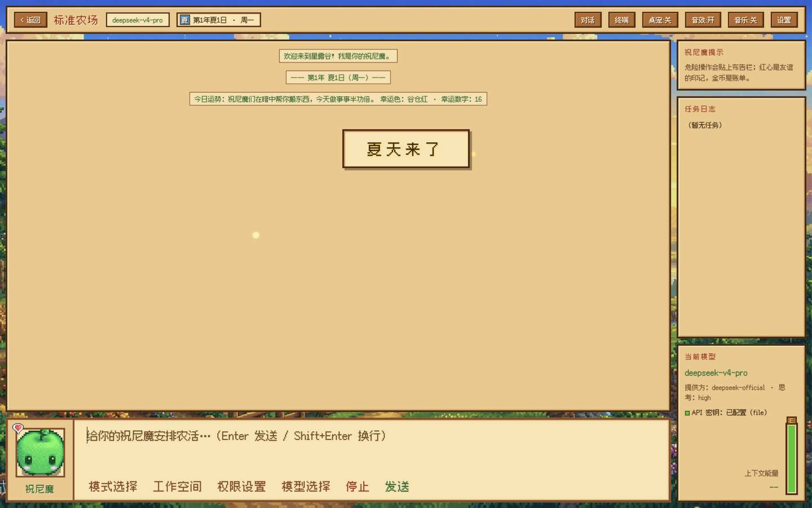Click the 夏天来了 banner

pos(406,149)
